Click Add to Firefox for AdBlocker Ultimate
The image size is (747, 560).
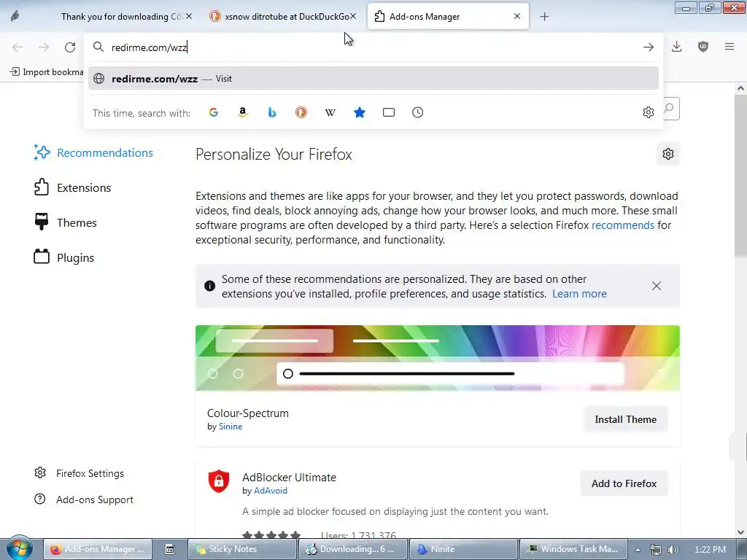(624, 483)
